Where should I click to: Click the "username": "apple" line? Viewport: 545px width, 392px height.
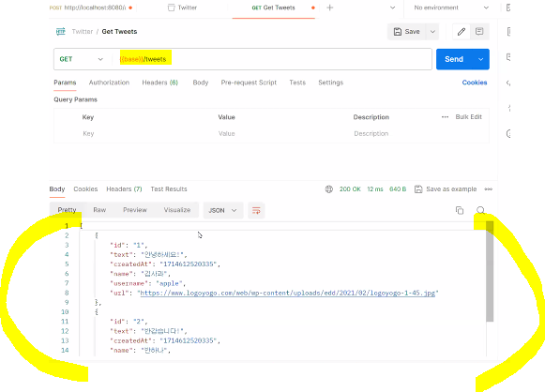(x=147, y=283)
